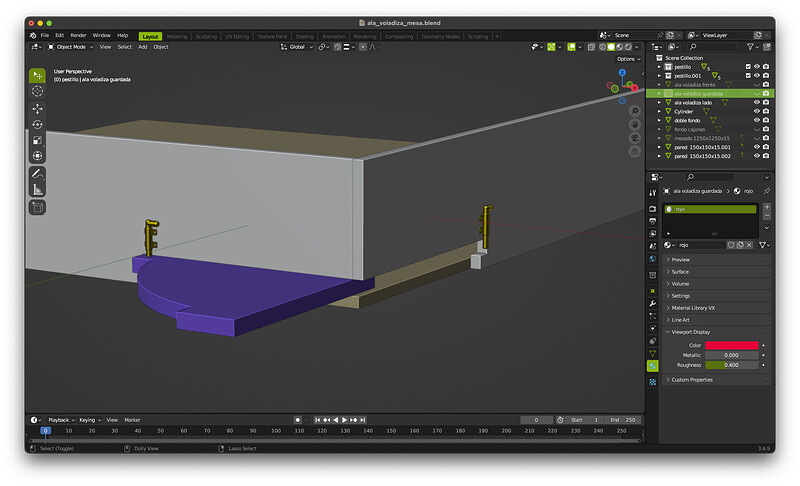Choose the Move tool
Screen dimensions: 800x486
click(37, 109)
